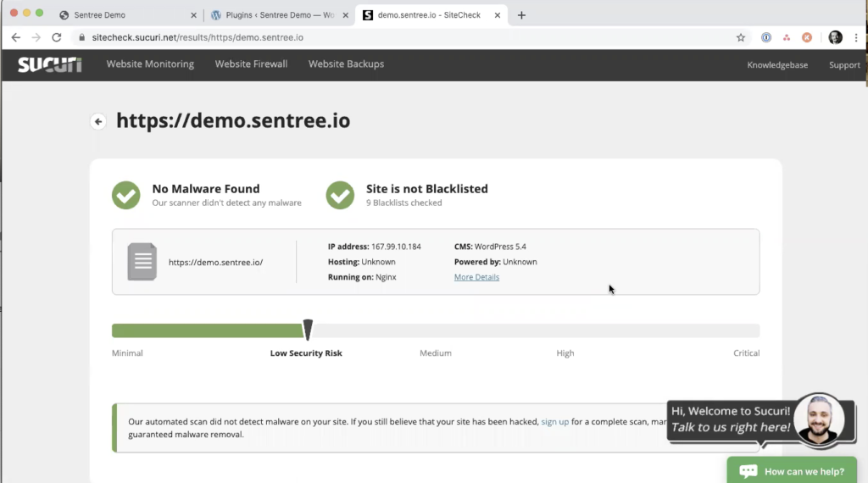The image size is (868, 483).
Task: Close the Sentree Demo tab
Action: (x=193, y=15)
